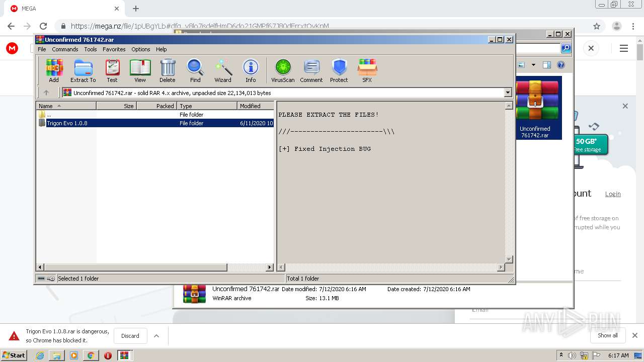The image size is (644, 362).
Task: Select Unconfirmed 761742.rar file thumbnail
Action: 535,108
